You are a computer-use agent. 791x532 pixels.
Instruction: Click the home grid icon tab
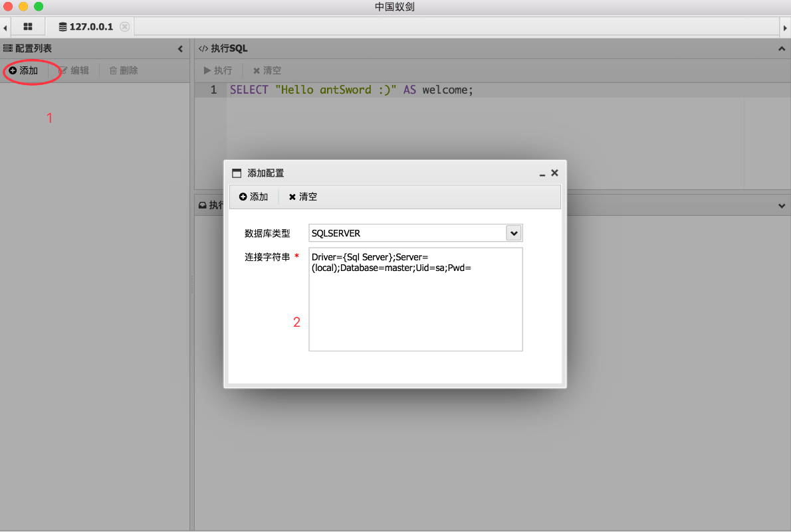[x=28, y=27]
